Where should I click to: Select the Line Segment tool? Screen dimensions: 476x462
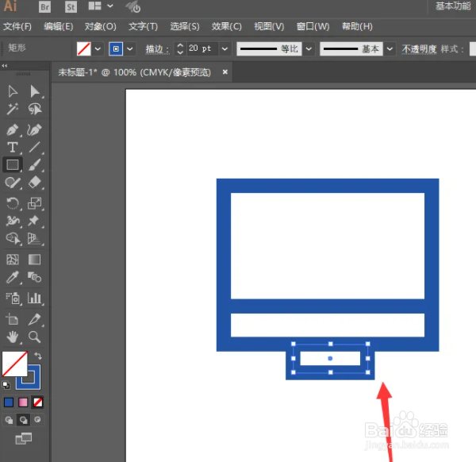click(x=34, y=148)
